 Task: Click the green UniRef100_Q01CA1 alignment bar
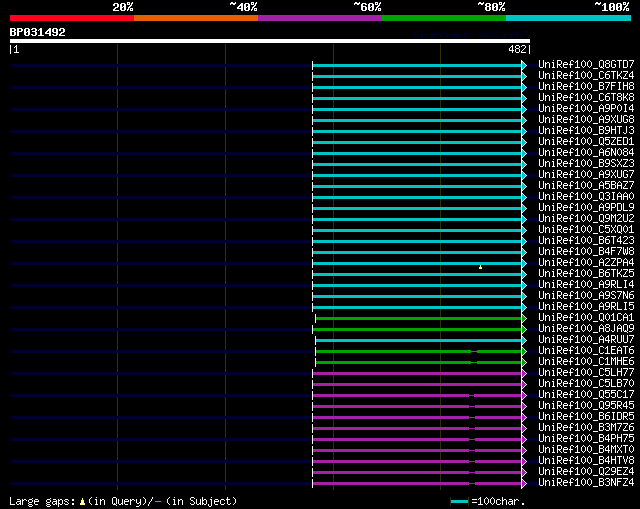point(419,318)
